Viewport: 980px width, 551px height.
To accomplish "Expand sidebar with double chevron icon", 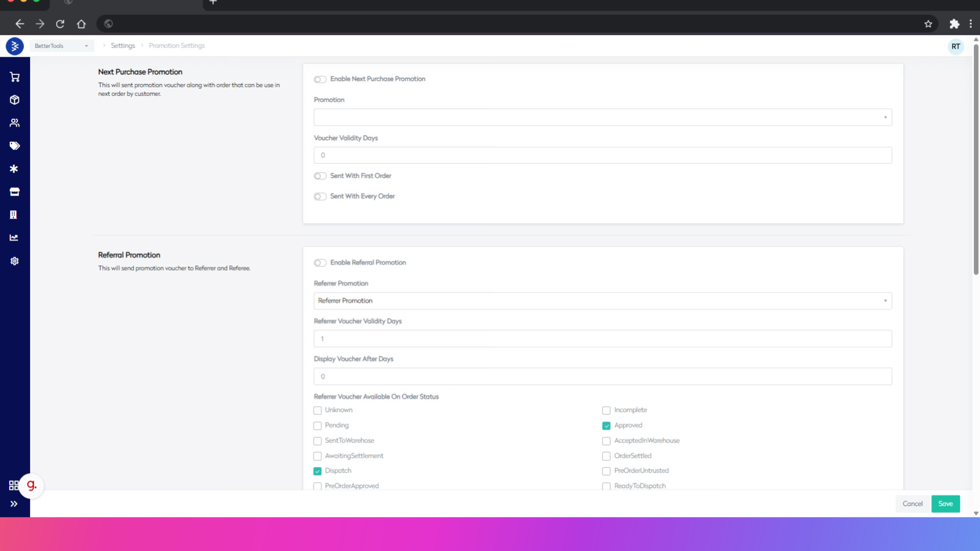I will pos(14,504).
